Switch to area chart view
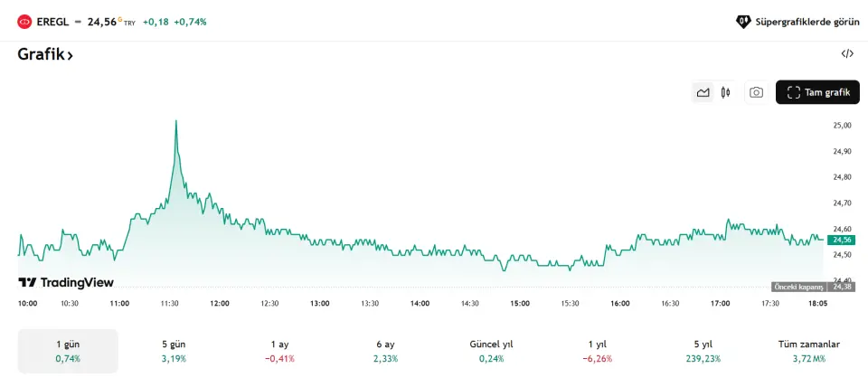This screenshot has height=387, width=868. coord(703,92)
